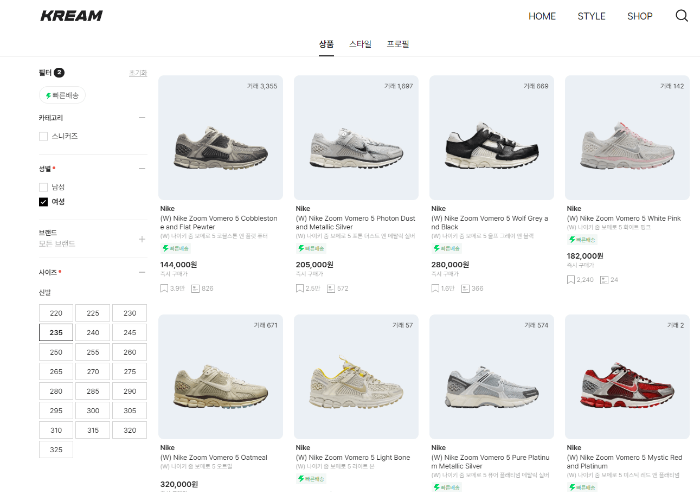Select shoe size 240
Screen dimensions: 700x492
[93, 333]
